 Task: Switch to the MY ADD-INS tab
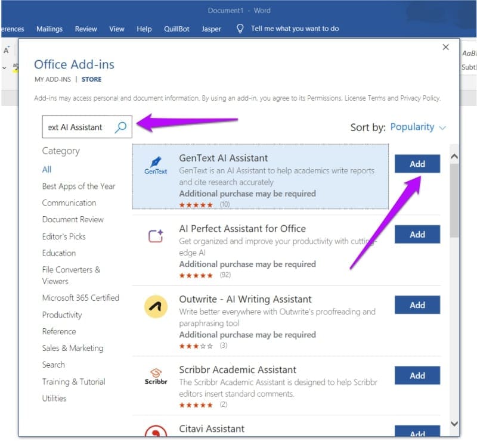(x=52, y=79)
